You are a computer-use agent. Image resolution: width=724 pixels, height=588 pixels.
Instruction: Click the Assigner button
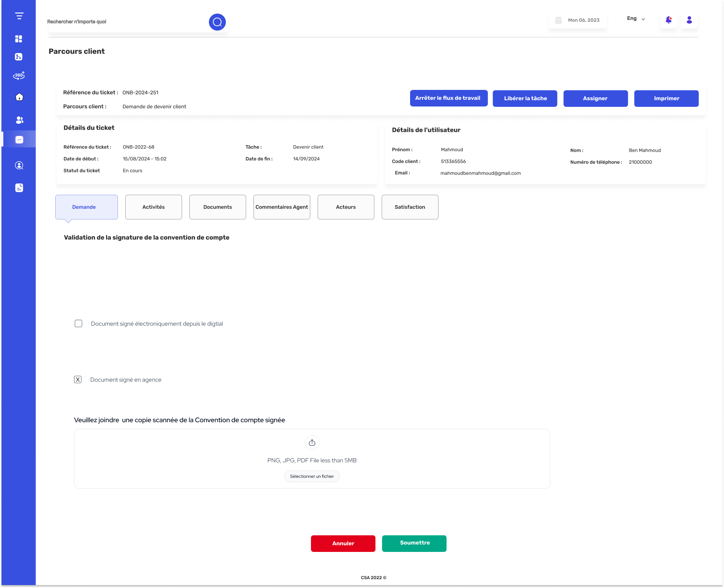coord(596,98)
